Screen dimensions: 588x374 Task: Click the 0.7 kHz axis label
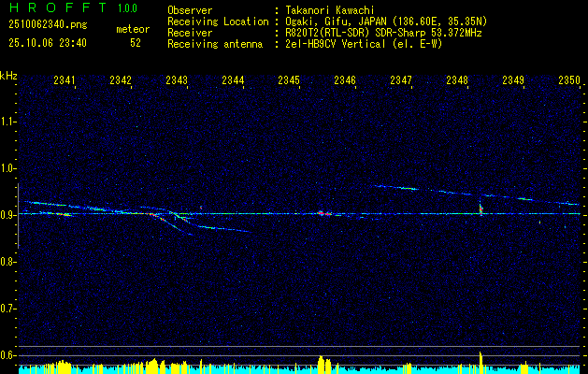pyautogui.click(x=7, y=309)
